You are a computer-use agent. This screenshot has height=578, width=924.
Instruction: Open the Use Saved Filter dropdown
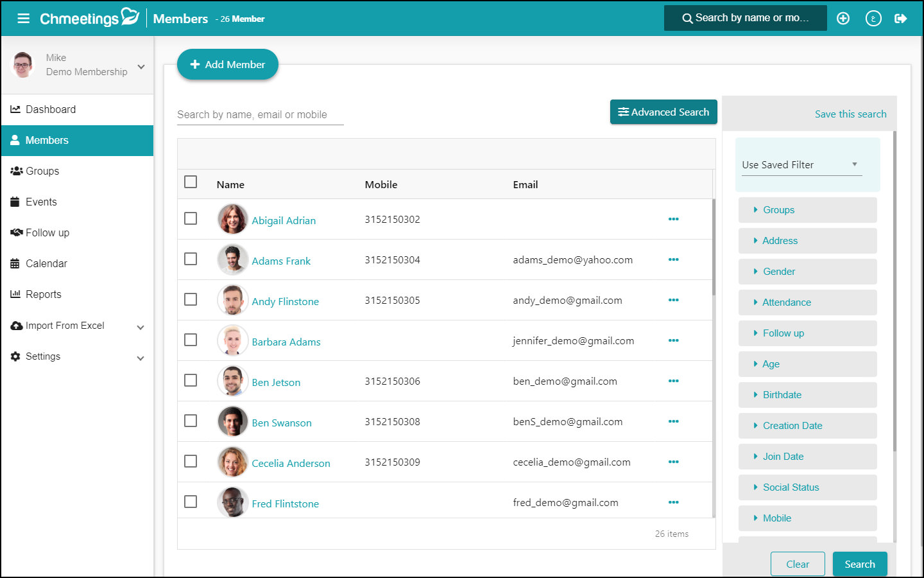pyautogui.click(x=801, y=165)
